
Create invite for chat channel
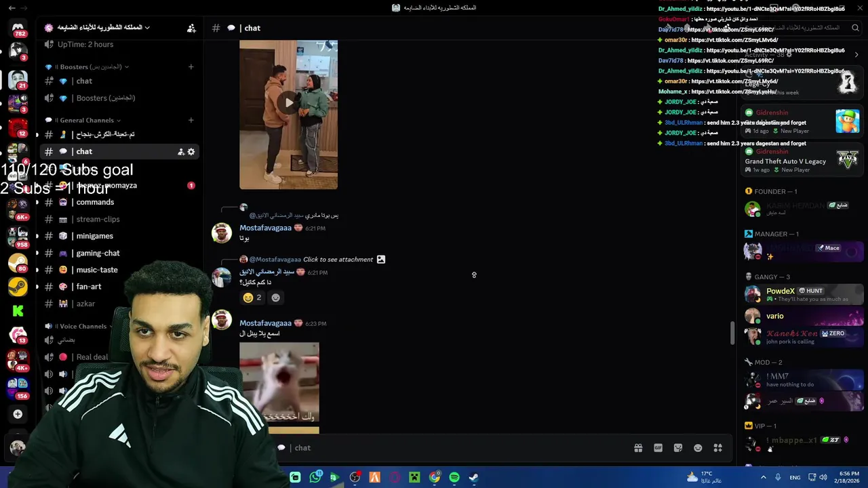click(x=181, y=152)
